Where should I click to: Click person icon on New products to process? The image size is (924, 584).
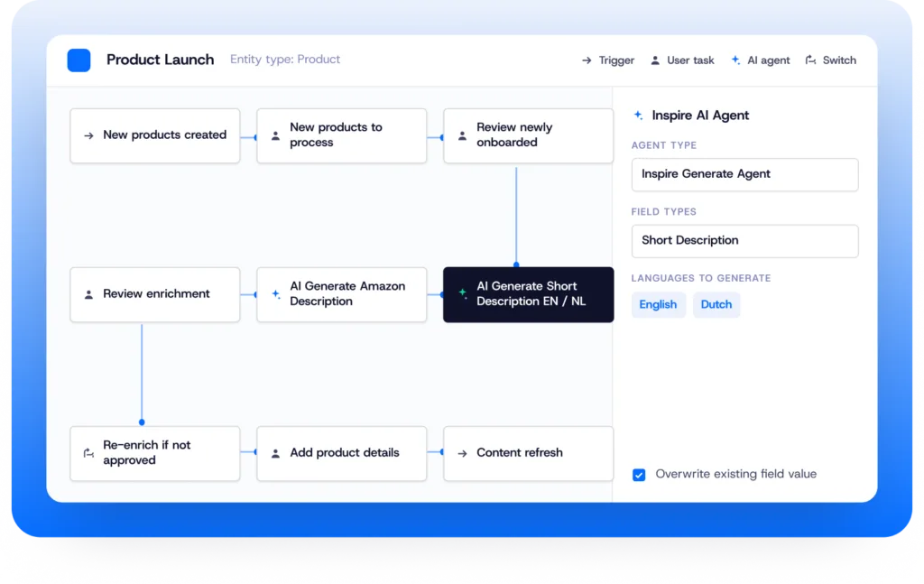click(x=275, y=135)
